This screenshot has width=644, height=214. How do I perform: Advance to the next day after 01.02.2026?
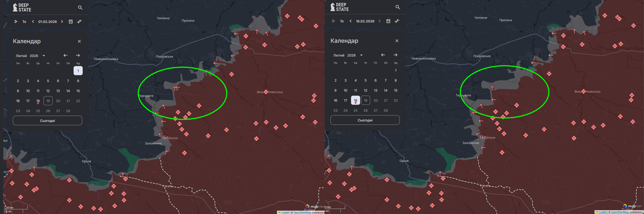pos(62,22)
